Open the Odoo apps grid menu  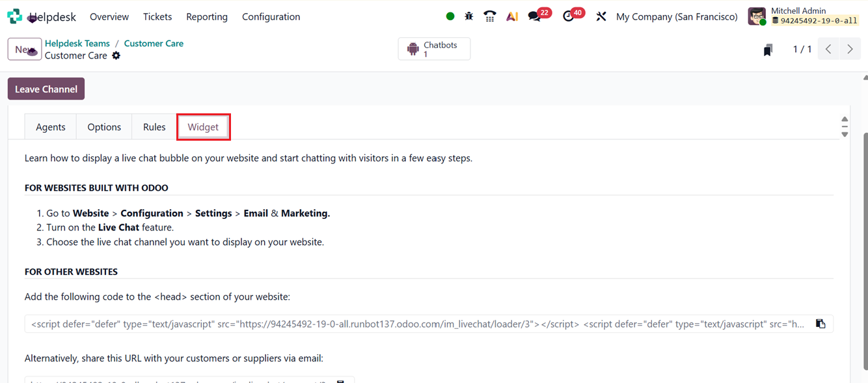point(14,16)
